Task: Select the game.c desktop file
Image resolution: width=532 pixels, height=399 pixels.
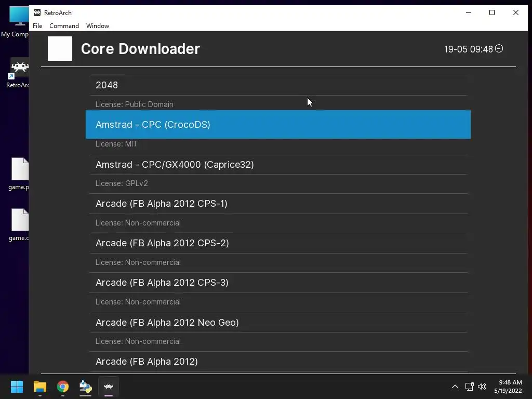Action: [x=19, y=224]
